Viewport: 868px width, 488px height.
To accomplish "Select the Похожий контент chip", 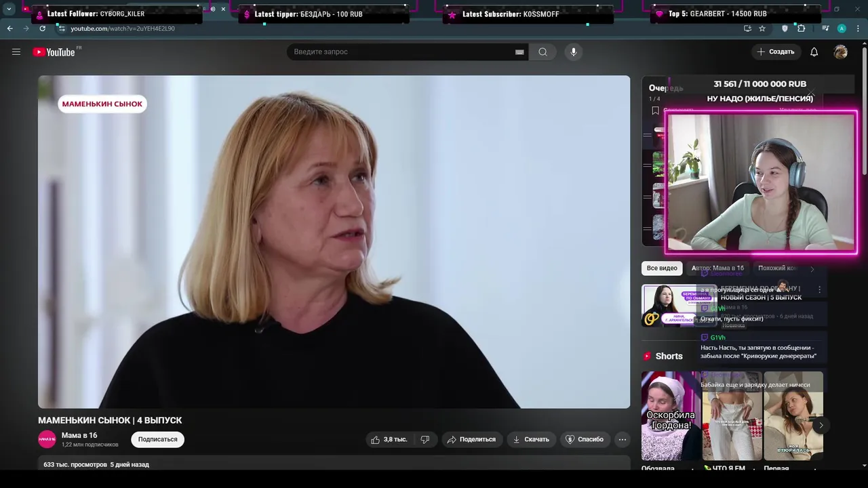I will pos(777,268).
